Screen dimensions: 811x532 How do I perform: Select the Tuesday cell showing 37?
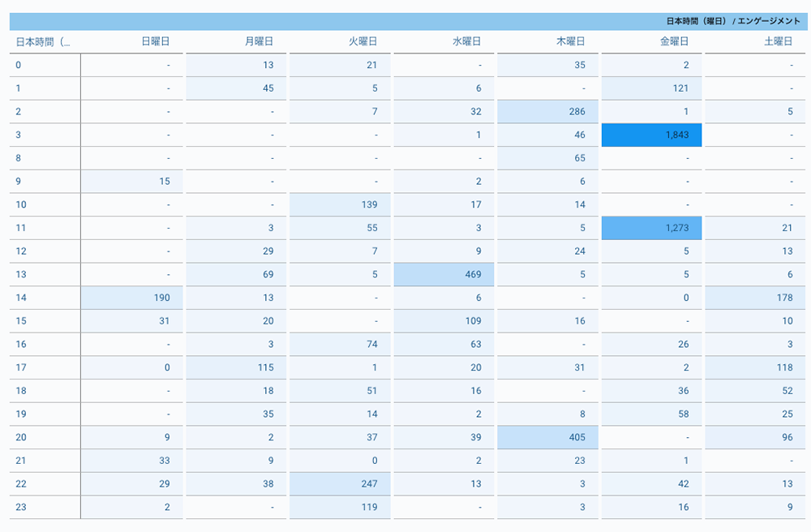point(340,437)
